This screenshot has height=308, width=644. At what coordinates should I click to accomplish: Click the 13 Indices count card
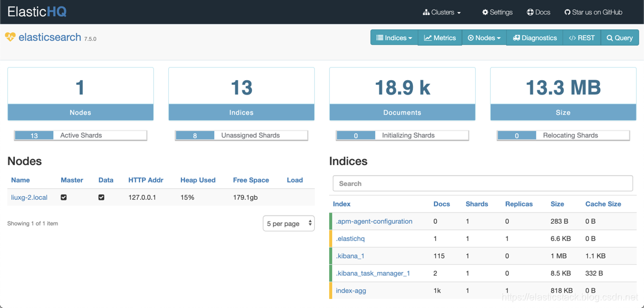(x=242, y=94)
